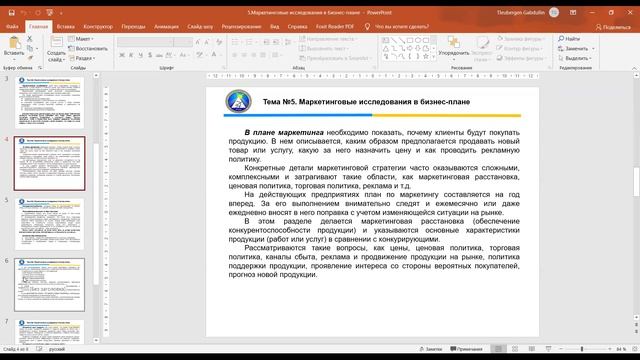Open the Выделить select dropdown

575,58
